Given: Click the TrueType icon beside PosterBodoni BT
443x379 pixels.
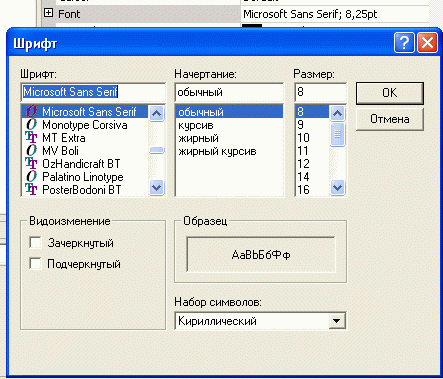Looking at the screenshot, I should click(x=31, y=190).
